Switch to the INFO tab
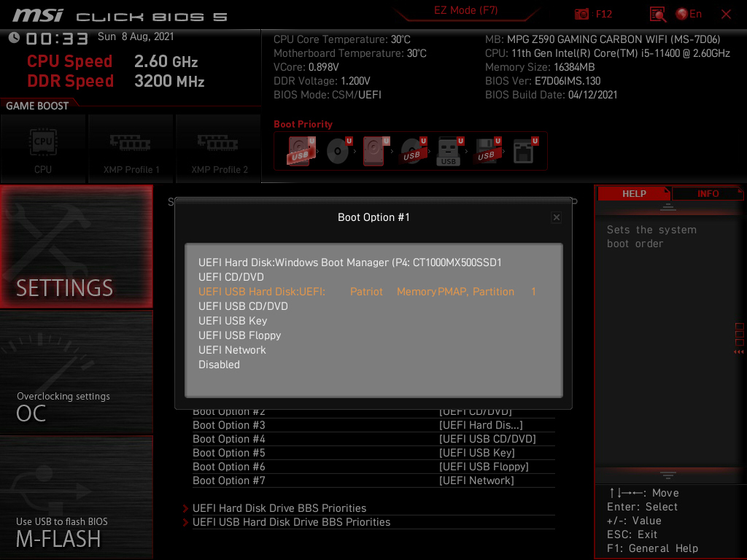The image size is (747, 560). pos(708,194)
